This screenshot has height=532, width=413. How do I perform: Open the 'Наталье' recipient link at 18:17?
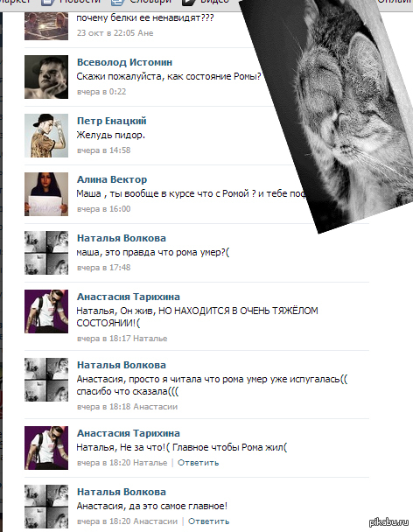point(150,339)
